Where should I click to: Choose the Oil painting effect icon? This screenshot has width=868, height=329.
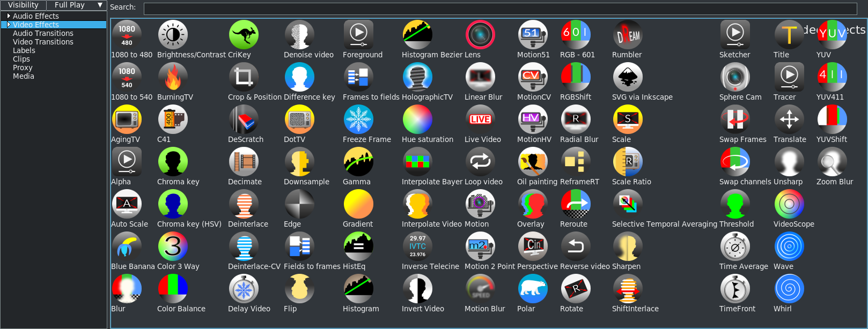point(533,162)
